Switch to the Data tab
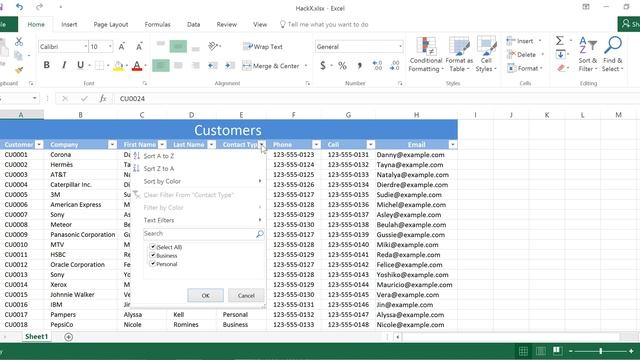 [193, 24]
